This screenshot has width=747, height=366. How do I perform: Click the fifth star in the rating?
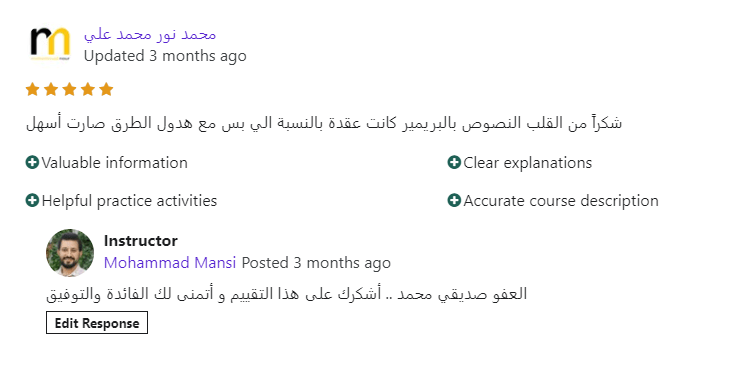(x=107, y=89)
